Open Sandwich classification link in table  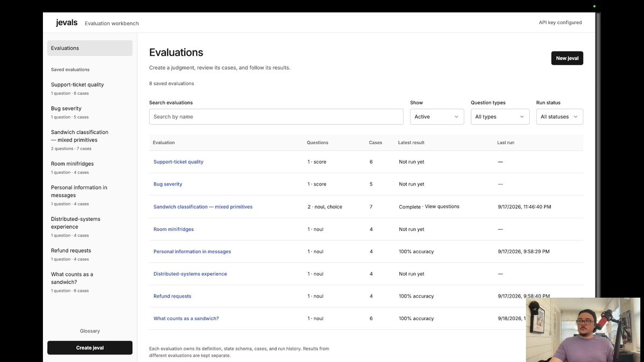(x=203, y=207)
